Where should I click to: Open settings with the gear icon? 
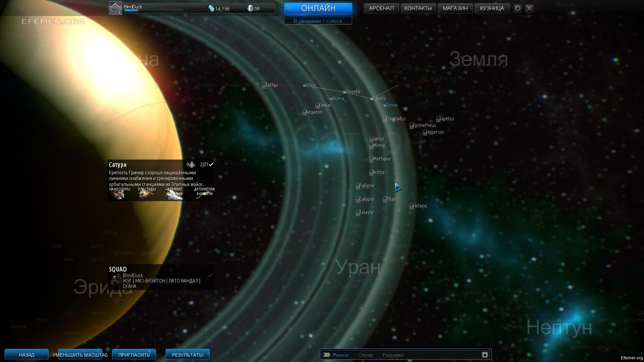[x=518, y=8]
